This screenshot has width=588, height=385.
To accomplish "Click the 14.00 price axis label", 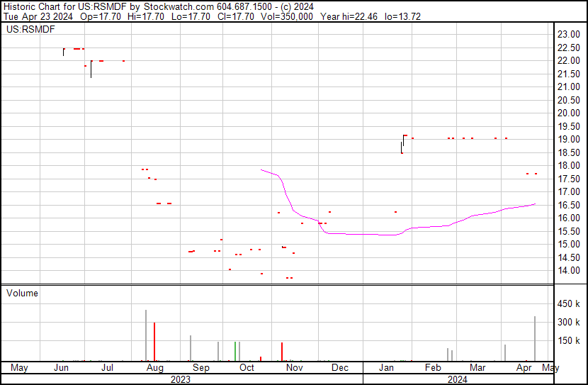I will [568, 270].
